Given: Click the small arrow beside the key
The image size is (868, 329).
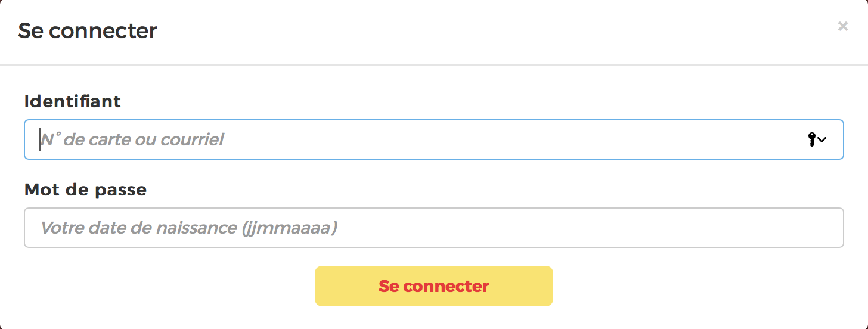Looking at the screenshot, I should [823, 140].
